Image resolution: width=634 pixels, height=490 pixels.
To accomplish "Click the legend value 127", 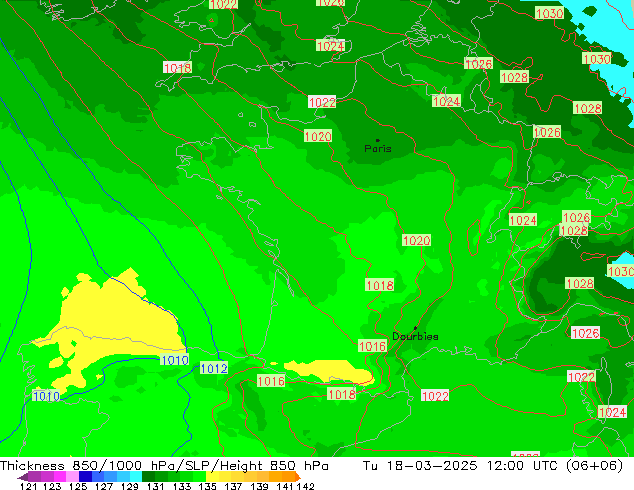I will pos(104,486).
